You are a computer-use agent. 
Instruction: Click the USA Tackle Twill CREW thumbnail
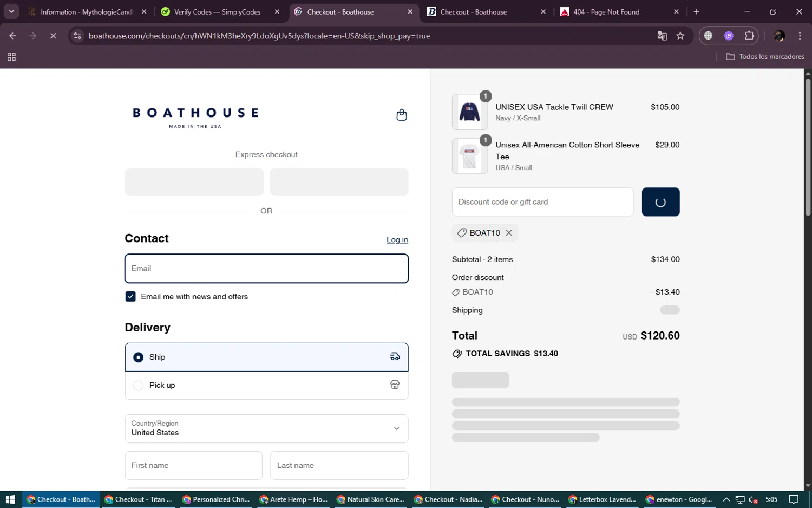click(x=470, y=112)
